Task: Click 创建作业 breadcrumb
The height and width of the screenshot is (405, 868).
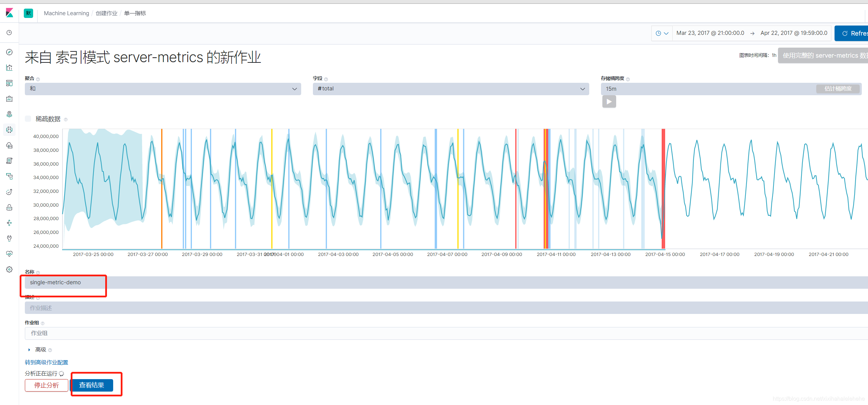Action: point(107,13)
